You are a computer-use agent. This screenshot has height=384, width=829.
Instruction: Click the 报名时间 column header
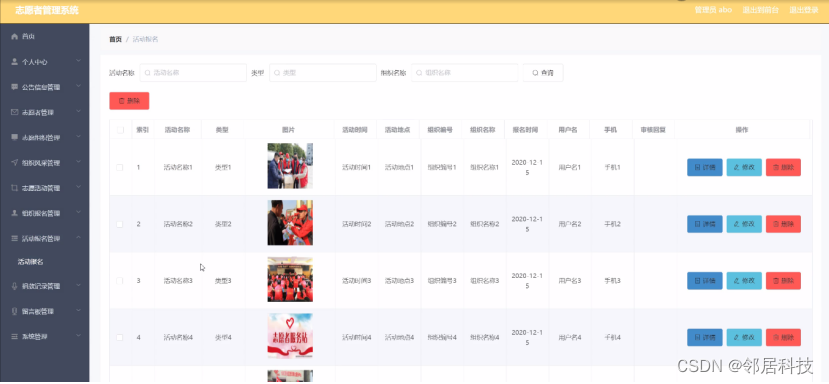[525, 130]
